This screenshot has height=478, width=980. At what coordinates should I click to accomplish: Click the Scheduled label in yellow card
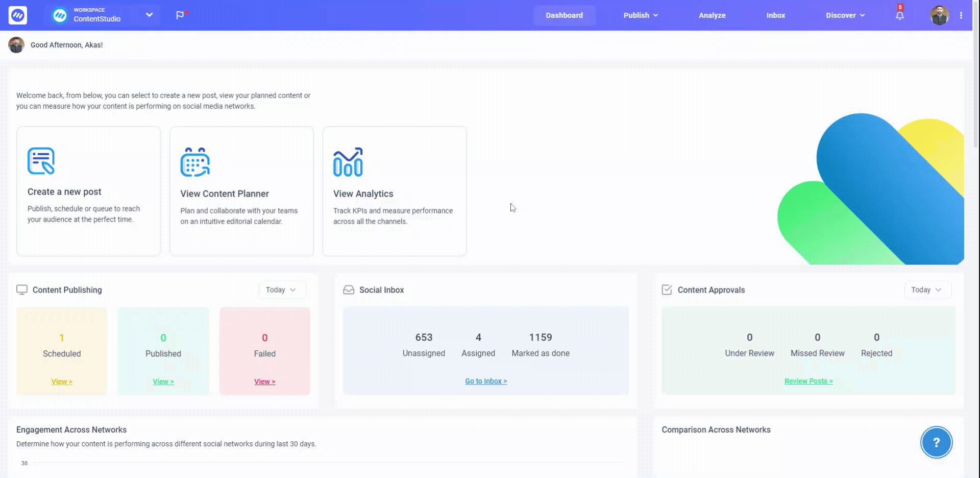pos(62,353)
